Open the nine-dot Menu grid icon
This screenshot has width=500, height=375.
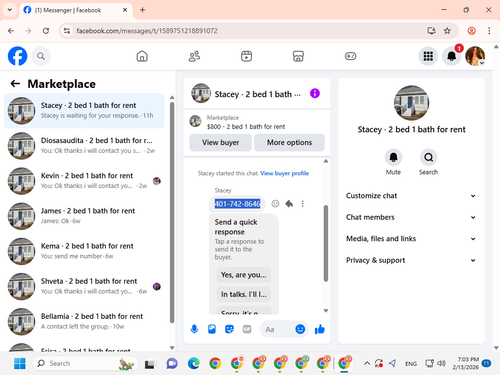click(x=428, y=56)
